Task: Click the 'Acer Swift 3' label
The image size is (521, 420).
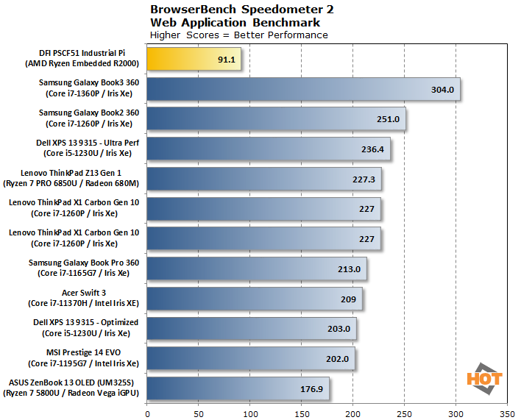Action: coord(84,293)
